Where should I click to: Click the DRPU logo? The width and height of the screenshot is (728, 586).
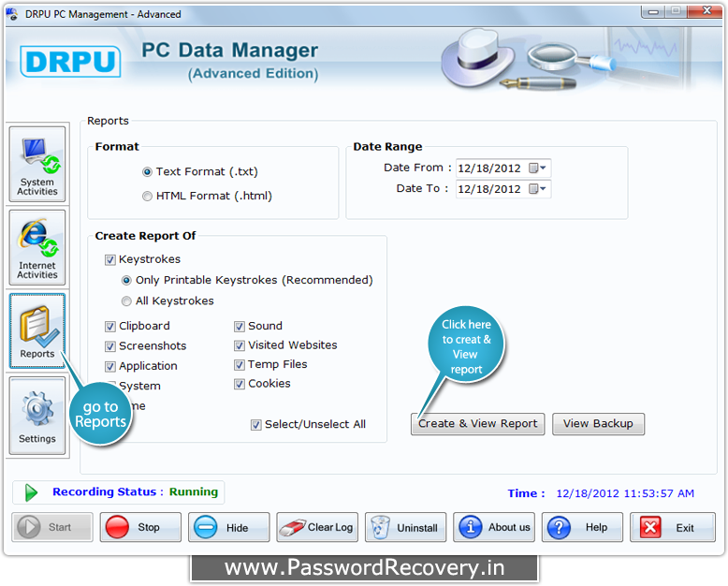pyautogui.click(x=70, y=61)
